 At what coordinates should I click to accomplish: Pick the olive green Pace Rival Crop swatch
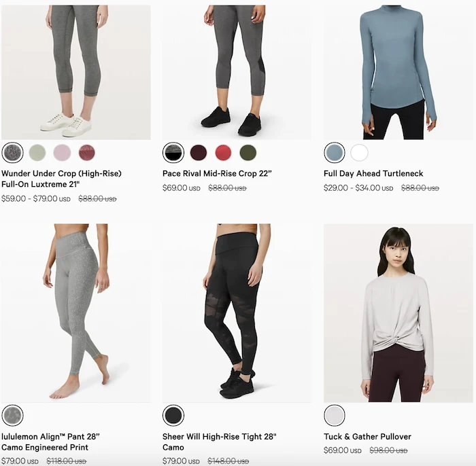tap(248, 153)
